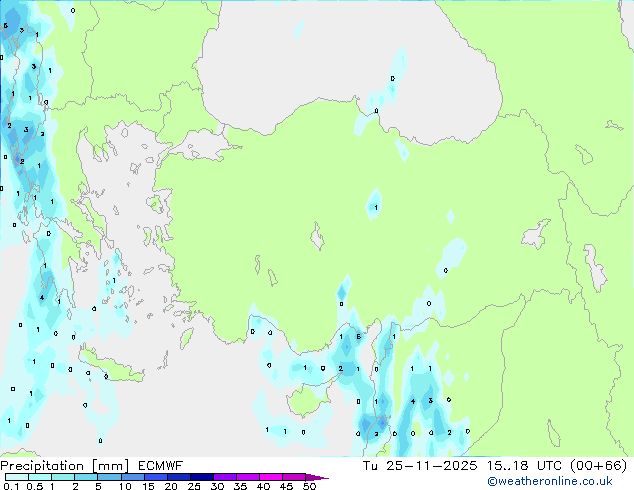Screen dimensions: 634x490
Task: Click the '10' legend scale label
Action: pyautogui.click(x=125, y=486)
